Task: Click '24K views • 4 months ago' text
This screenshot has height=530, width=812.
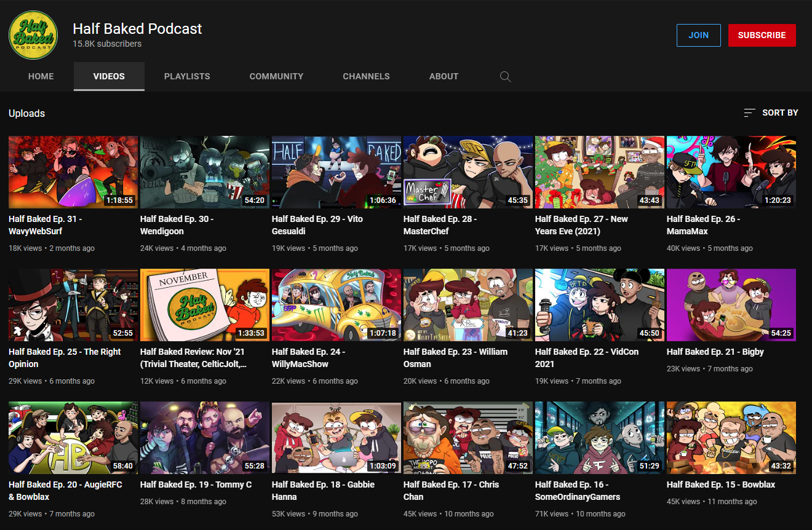Action: [183, 248]
